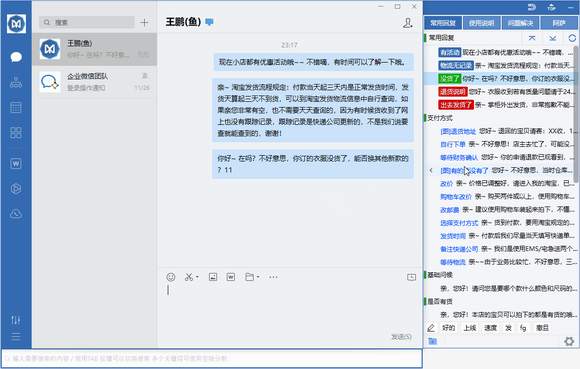This screenshot has height=369, width=580.
Task: Open the 王鹏(鱼) conversation in chat list
Action: pos(94,49)
